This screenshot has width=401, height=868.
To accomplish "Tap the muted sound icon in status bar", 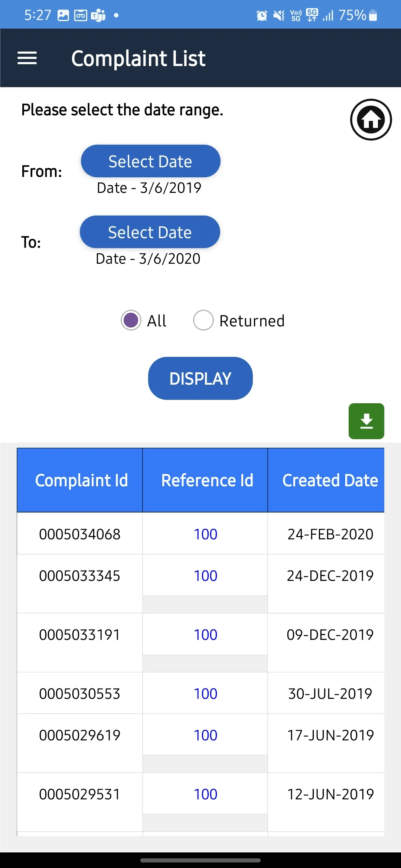I will click(279, 16).
